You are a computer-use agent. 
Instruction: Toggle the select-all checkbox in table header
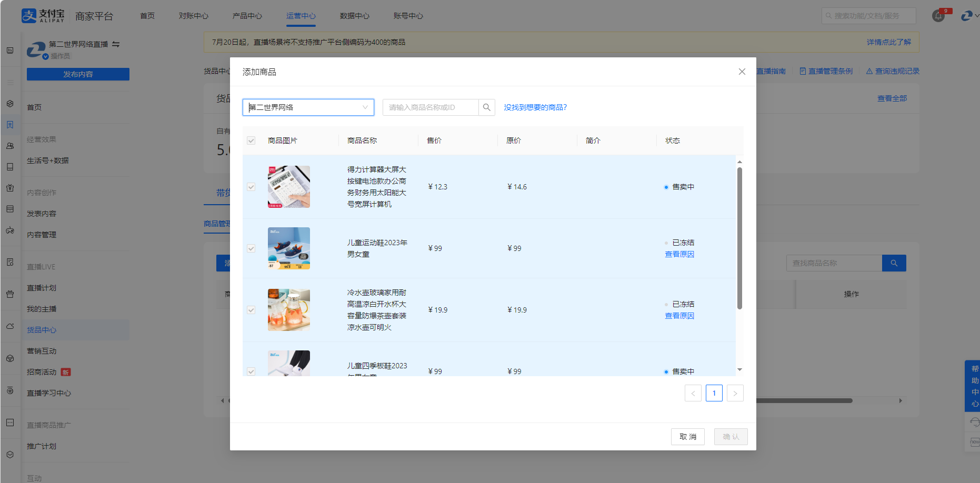251,140
